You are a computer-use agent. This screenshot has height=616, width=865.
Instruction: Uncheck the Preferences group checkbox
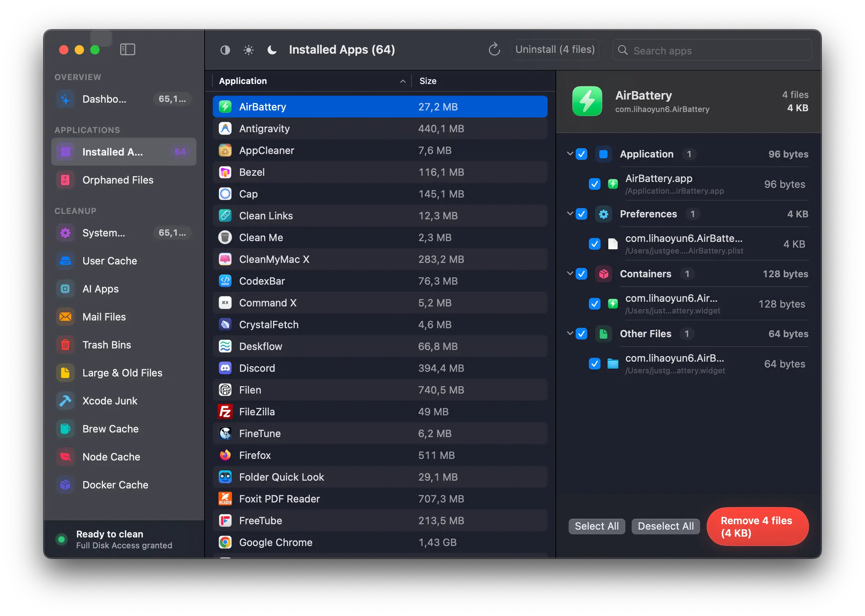(x=581, y=214)
